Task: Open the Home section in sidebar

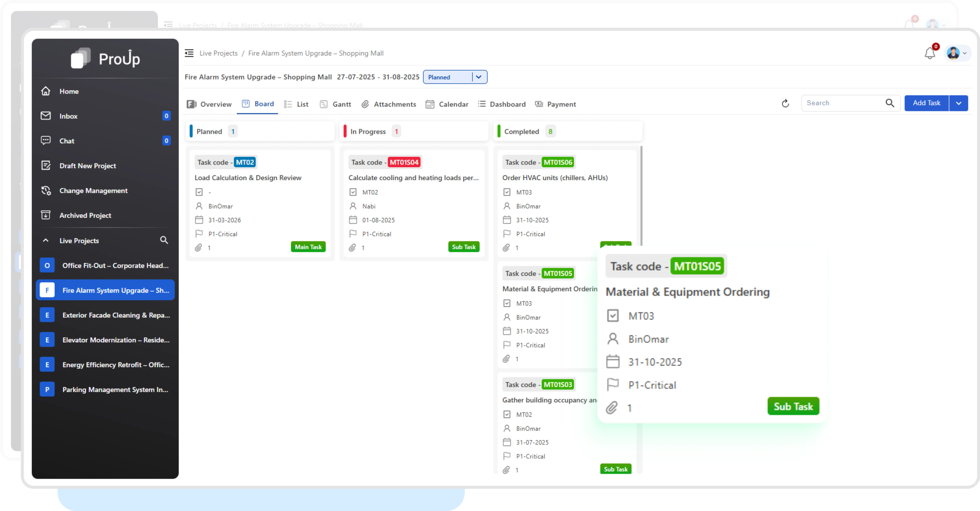Action: [69, 91]
